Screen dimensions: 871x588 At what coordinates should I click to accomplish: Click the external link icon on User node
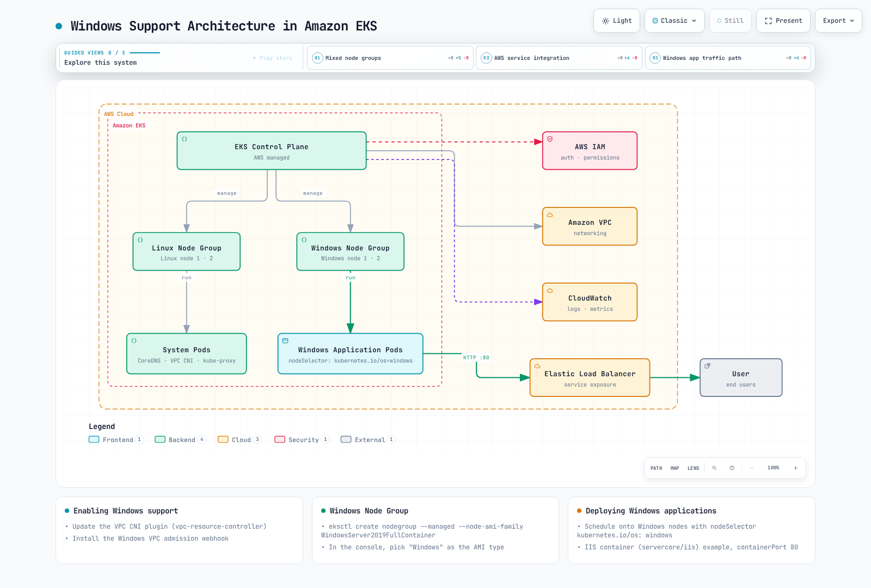pyautogui.click(x=707, y=366)
